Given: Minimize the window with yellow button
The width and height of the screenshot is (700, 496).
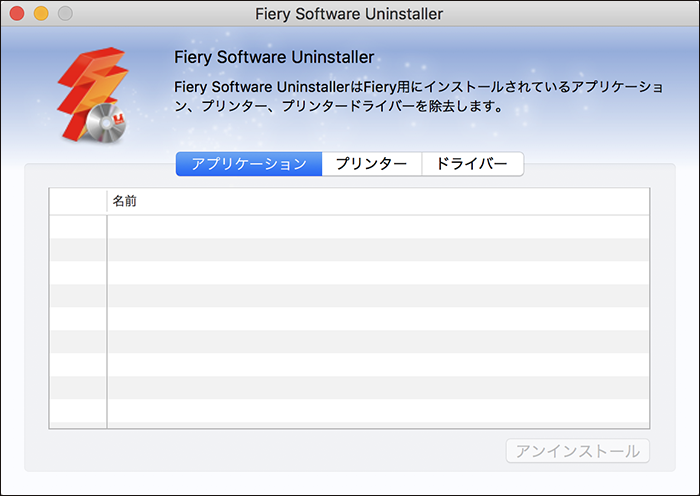Looking at the screenshot, I should point(41,13).
